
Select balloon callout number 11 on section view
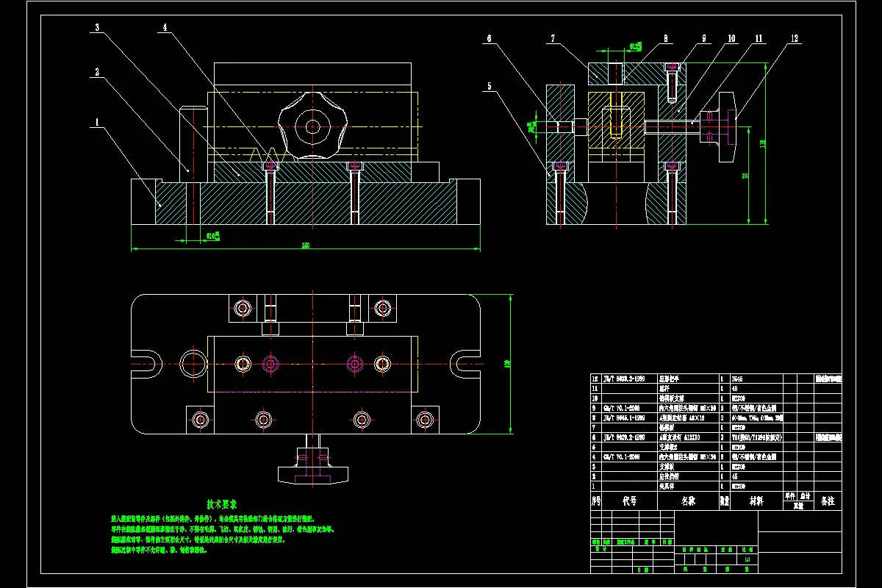pos(759,38)
